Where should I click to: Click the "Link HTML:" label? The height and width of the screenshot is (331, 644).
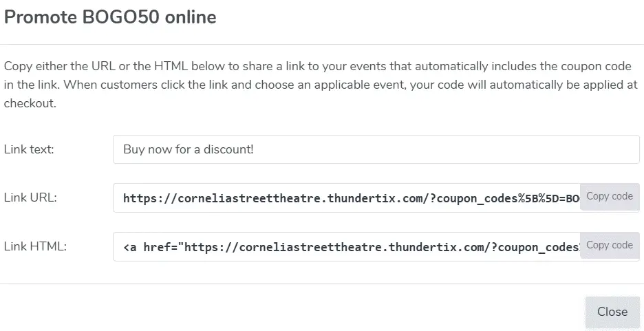coord(35,246)
